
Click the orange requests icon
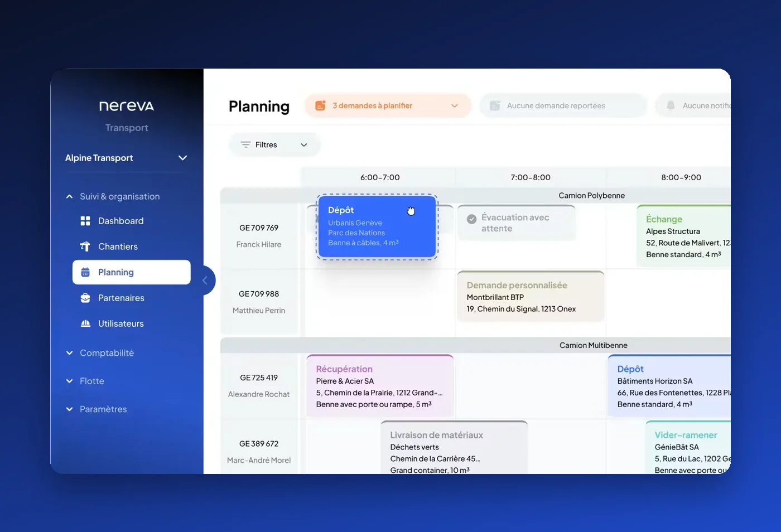tap(320, 105)
